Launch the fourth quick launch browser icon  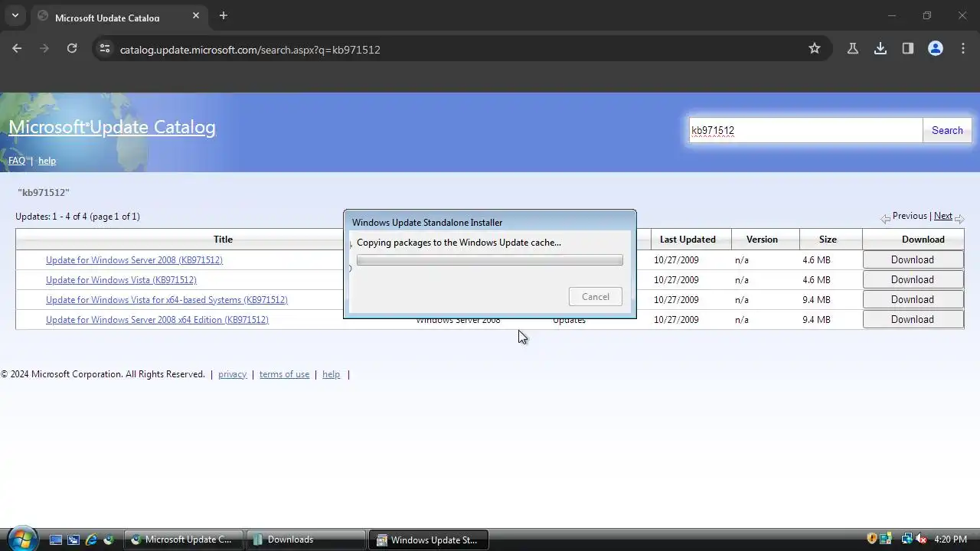tap(109, 540)
